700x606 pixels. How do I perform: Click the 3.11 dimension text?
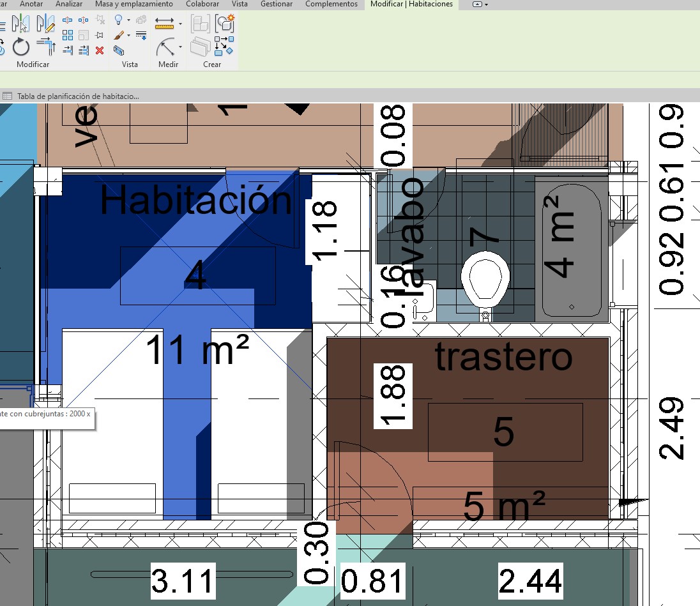[183, 582]
